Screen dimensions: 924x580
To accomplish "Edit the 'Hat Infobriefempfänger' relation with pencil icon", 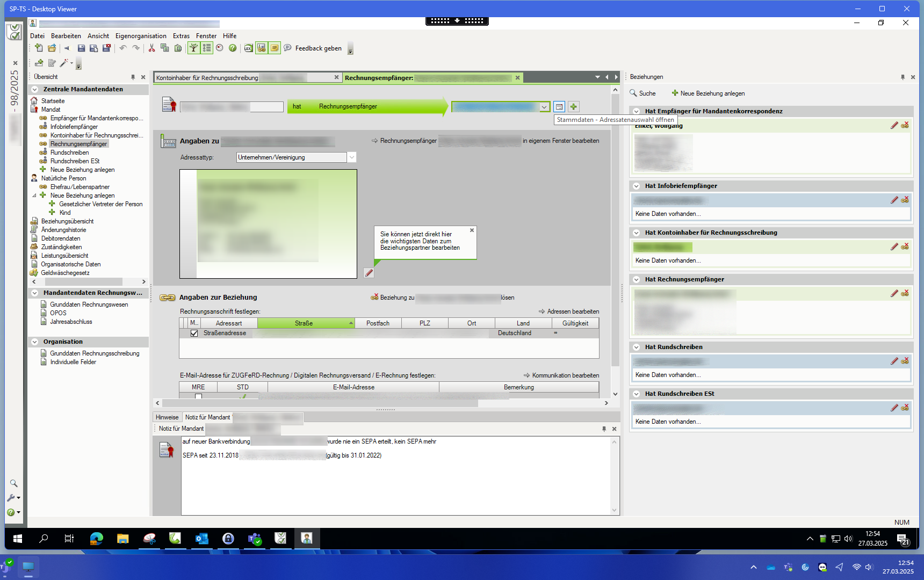I will (x=894, y=200).
